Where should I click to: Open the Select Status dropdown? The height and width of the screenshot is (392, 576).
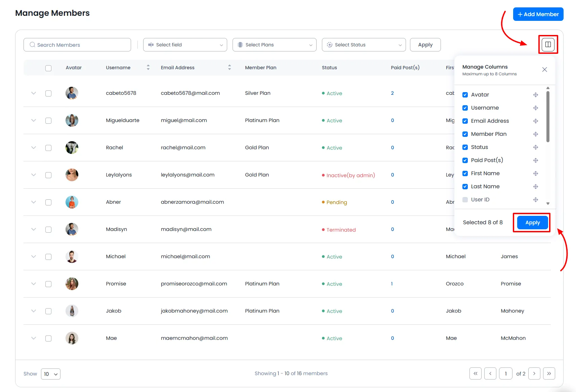[363, 44]
